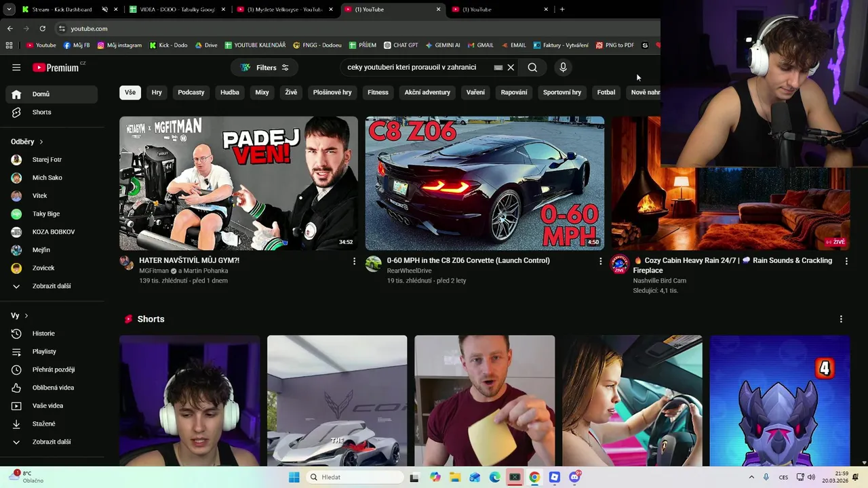Expand the Vy section chevron

(x=26, y=316)
